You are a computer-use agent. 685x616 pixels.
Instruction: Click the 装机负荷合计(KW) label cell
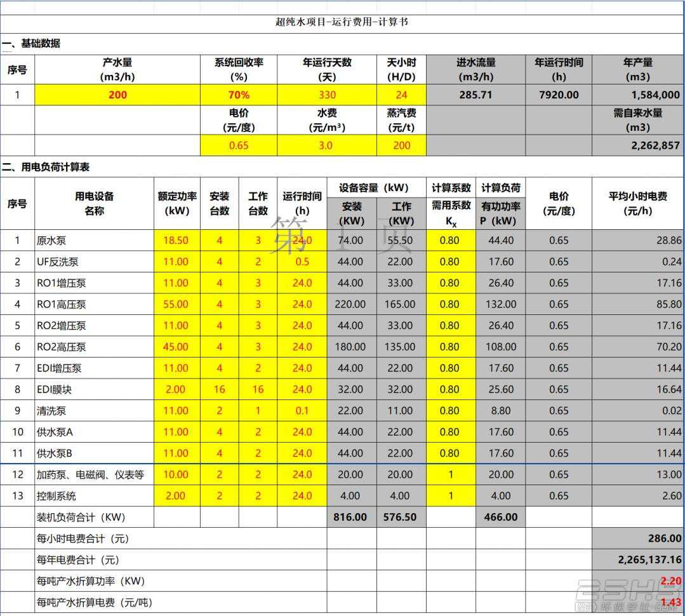tap(95, 518)
